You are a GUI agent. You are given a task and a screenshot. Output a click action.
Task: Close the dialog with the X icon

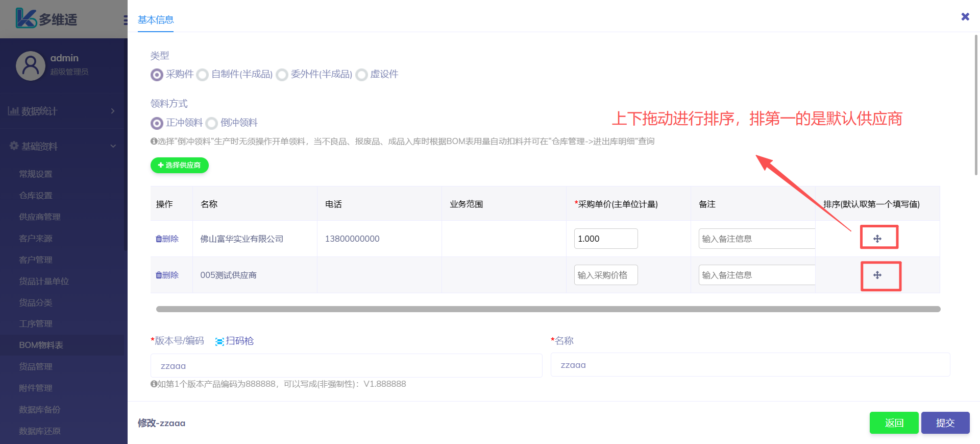pos(965,17)
